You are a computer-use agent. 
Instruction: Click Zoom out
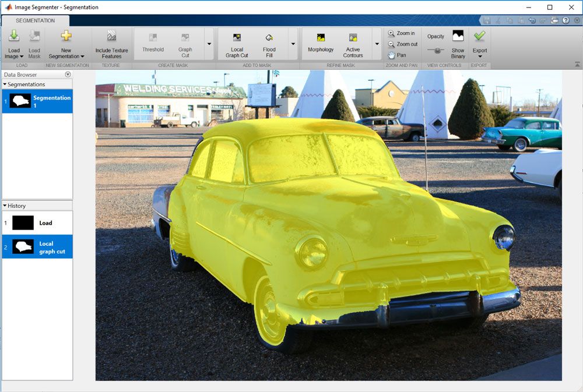(x=403, y=44)
